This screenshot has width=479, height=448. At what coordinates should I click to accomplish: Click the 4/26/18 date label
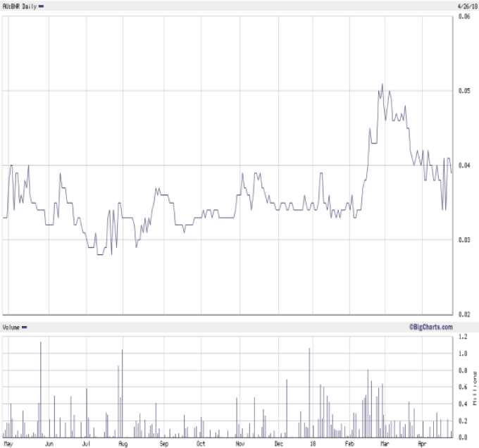(x=466, y=5)
